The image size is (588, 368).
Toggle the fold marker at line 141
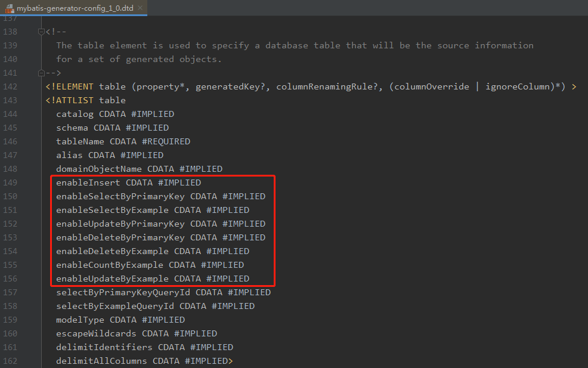41,73
